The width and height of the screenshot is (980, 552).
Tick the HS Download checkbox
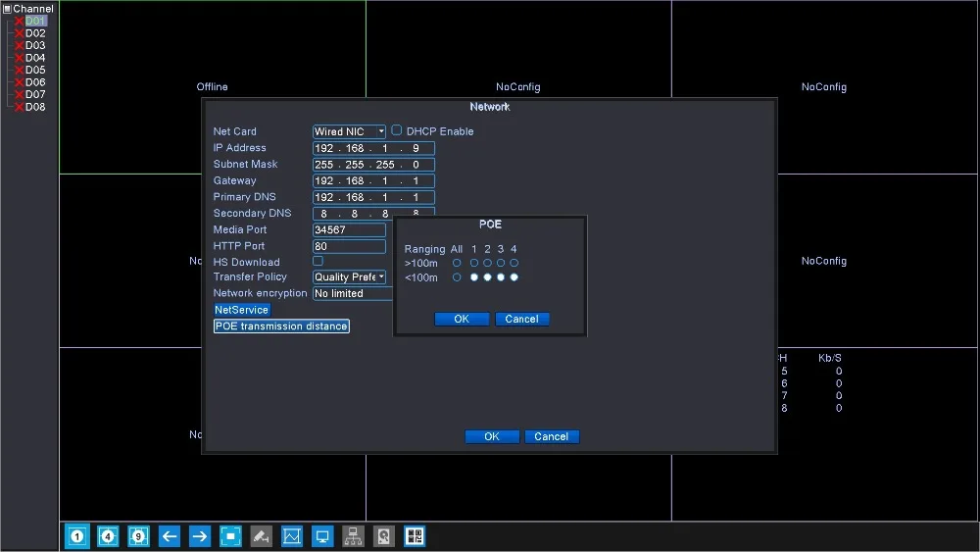[318, 262]
